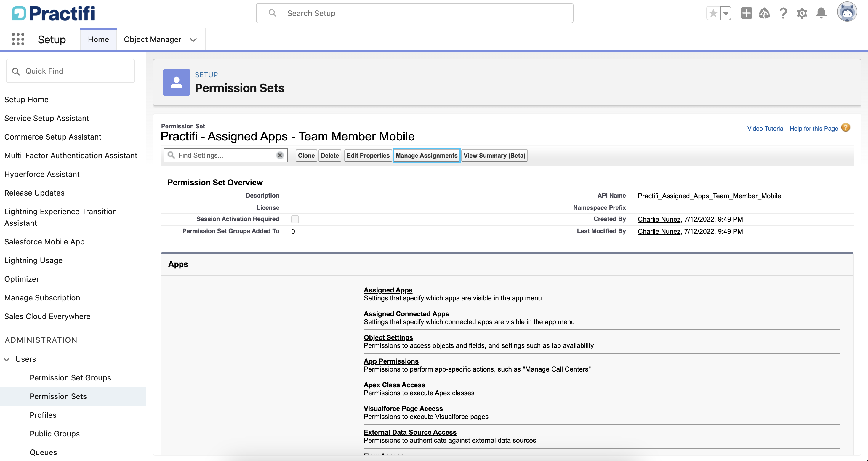Open Multi-Factor Authentication Assistant

tap(71, 156)
